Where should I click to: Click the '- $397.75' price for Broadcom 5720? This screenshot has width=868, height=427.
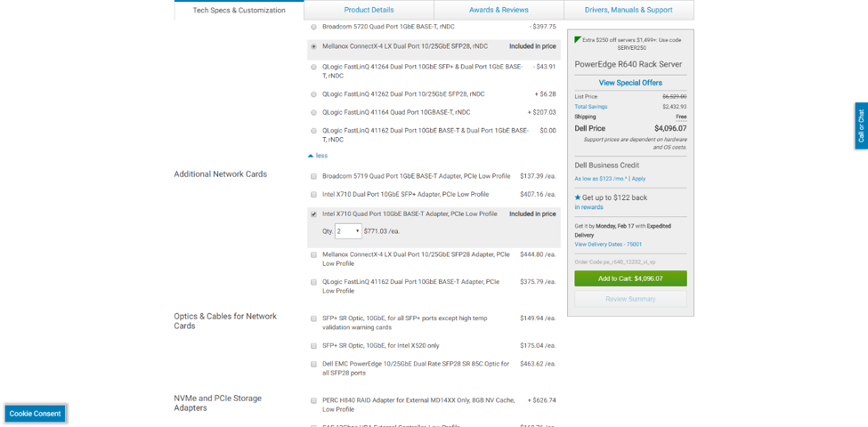point(542,27)
